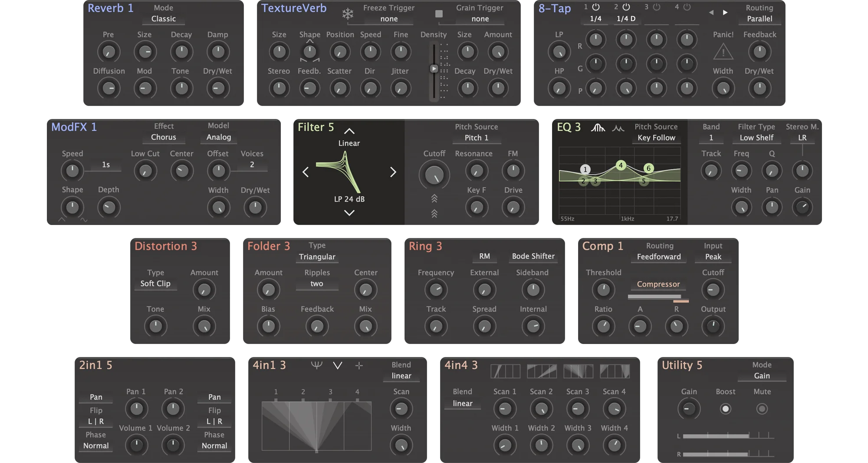Click EQ band node 4 in graph
Image resolution: width=868 pixels, height=463 pixels.
[x=621, y=165]
